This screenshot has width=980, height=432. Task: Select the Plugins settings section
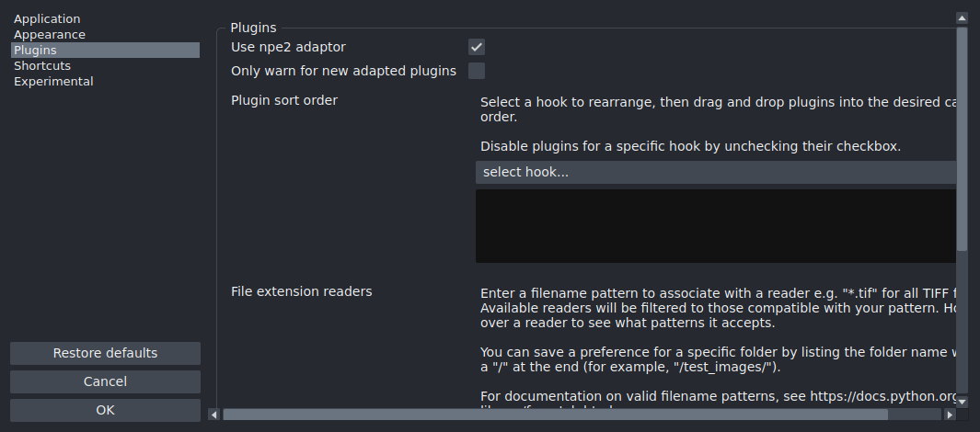[35, 50]
